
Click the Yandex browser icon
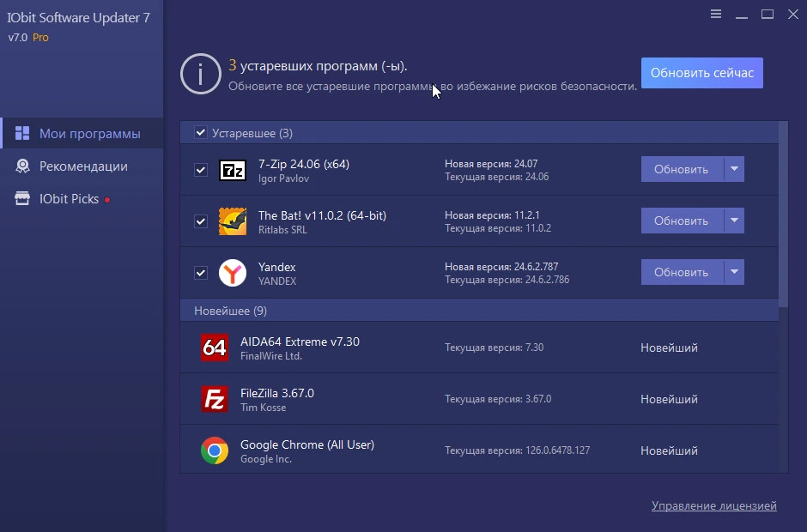pyautogui.click(x=233, y=273)
